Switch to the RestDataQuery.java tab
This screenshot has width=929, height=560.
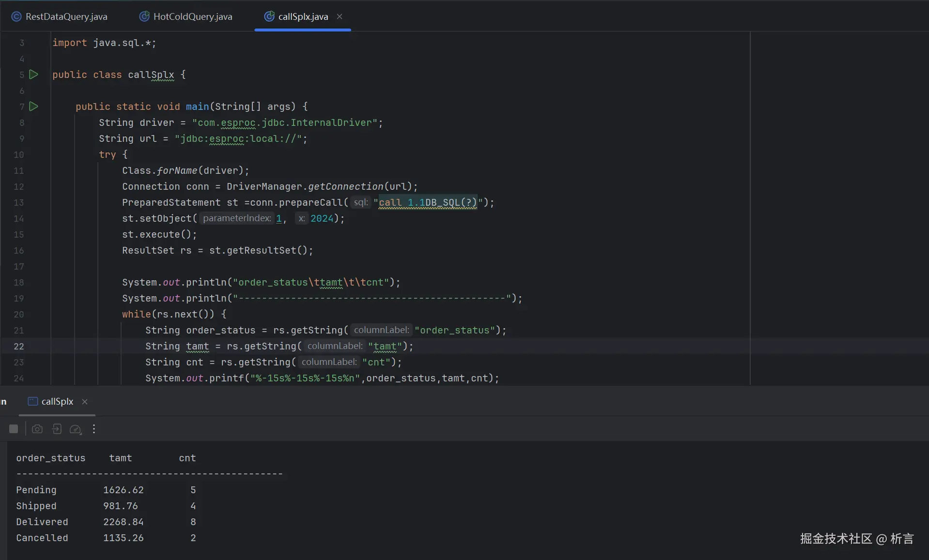60,16
